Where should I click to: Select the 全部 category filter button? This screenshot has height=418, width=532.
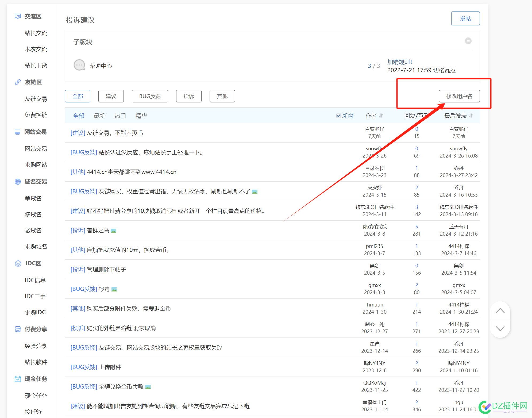click(78, 96)
